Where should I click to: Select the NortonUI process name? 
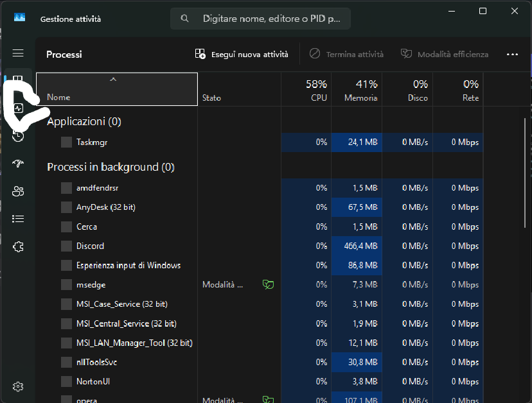point(93,381)
